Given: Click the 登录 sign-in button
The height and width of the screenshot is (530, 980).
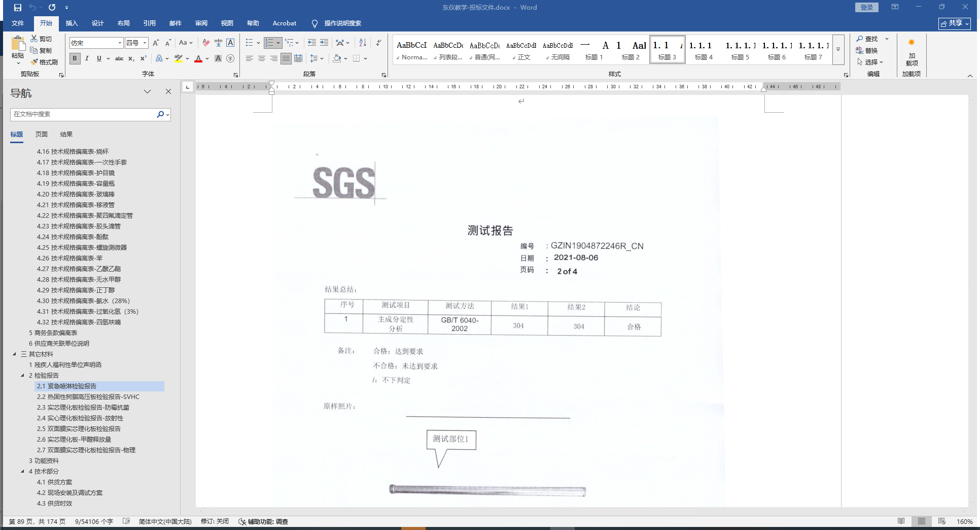Looking at the screenshot, I should point(867,8).
